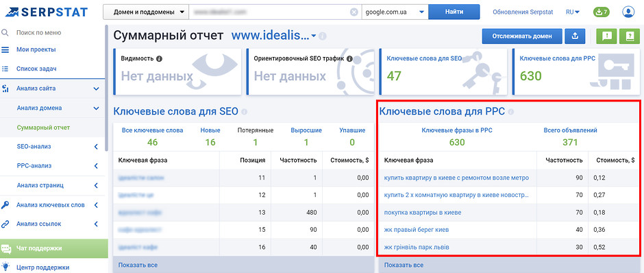Click the green feedback exclamation icon
The width and height of the screenshot is (644, 273).
click(x=607, y=36)
